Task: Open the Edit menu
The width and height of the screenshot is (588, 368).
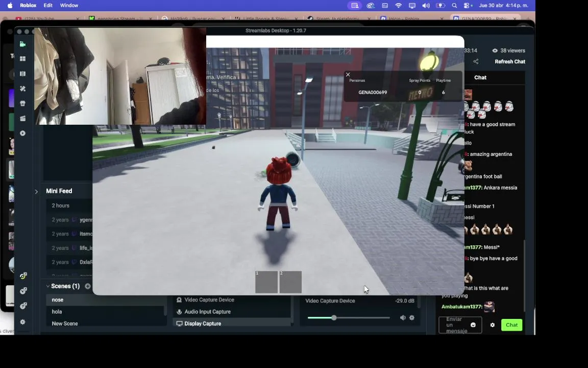Action: pos(48,5)
